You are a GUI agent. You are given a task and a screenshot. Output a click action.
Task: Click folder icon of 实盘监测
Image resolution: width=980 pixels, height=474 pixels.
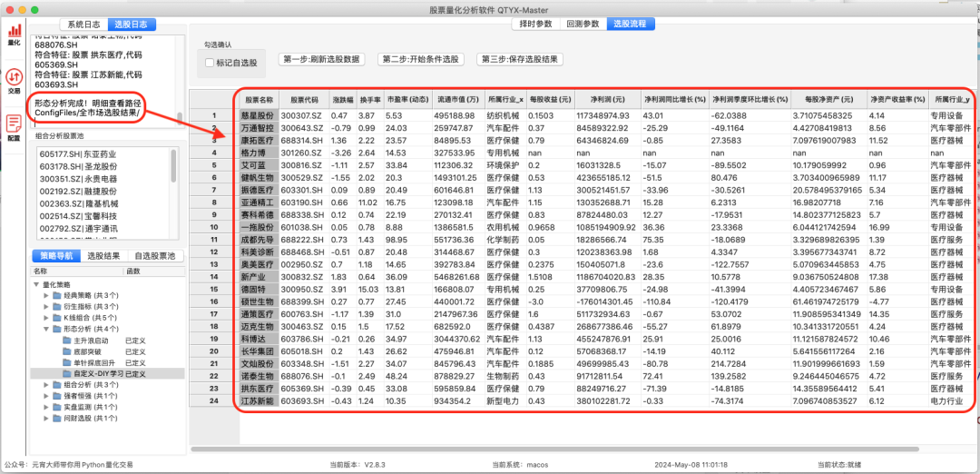tap(57, 407)
